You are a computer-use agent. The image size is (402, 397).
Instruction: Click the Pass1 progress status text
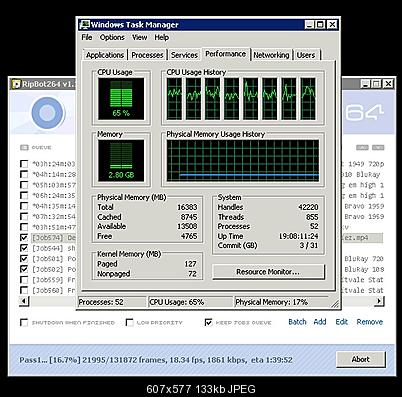click(156, 360)
